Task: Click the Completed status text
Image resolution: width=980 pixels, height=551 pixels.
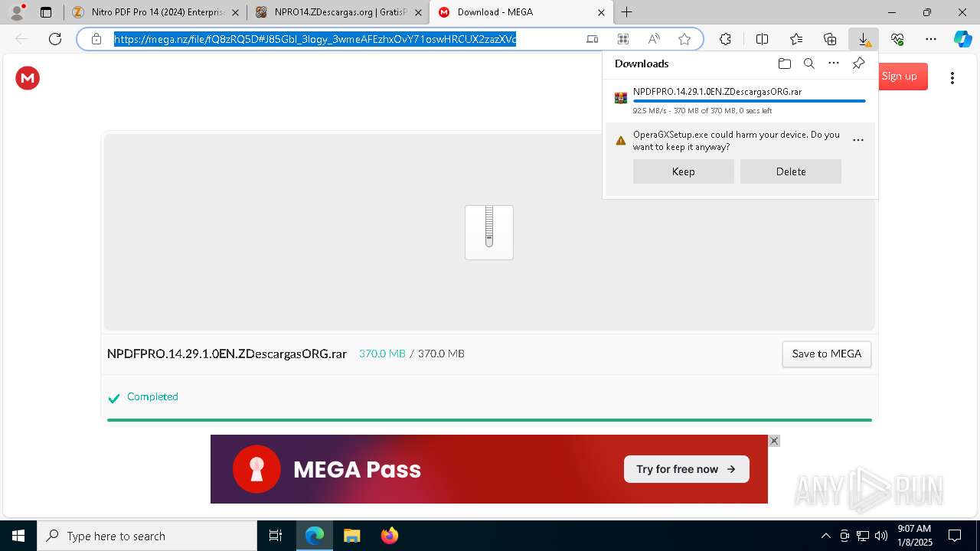Action: pyautogui.click(x=152, y=396)
